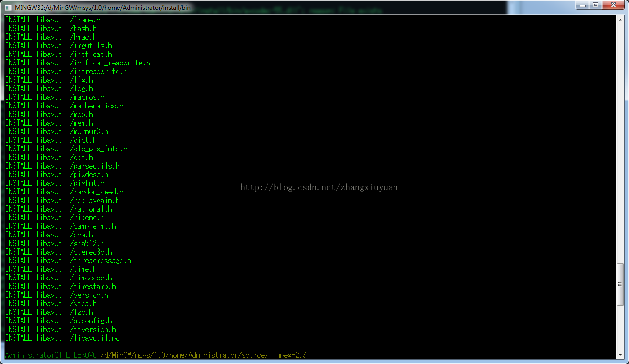Click the line 'INSTALL libavutil/ripemd.h'
This screenshot has width=629, height=364.
pyautogui.click(x=55, y=218)
